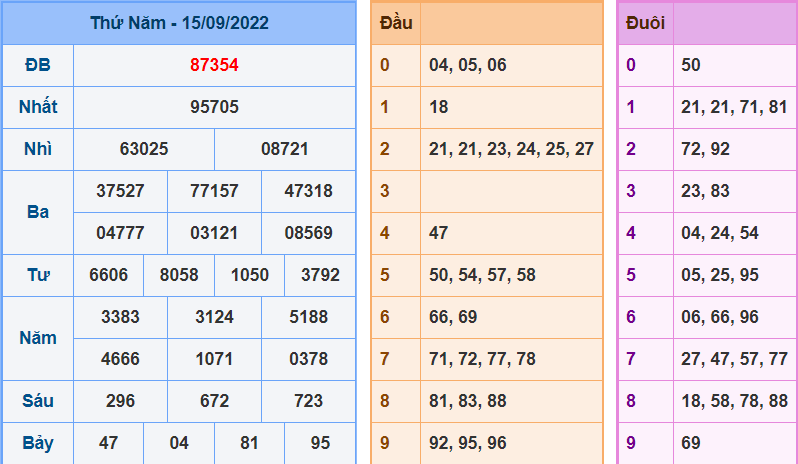798x464 pixels.
Task: Select Năm prize number 5188
Action: [308, 317]
